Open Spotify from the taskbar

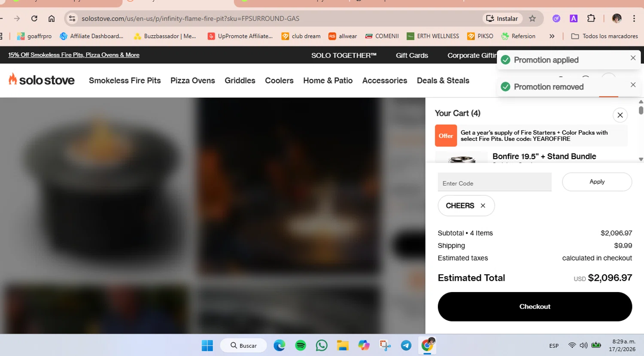[301, 345]
